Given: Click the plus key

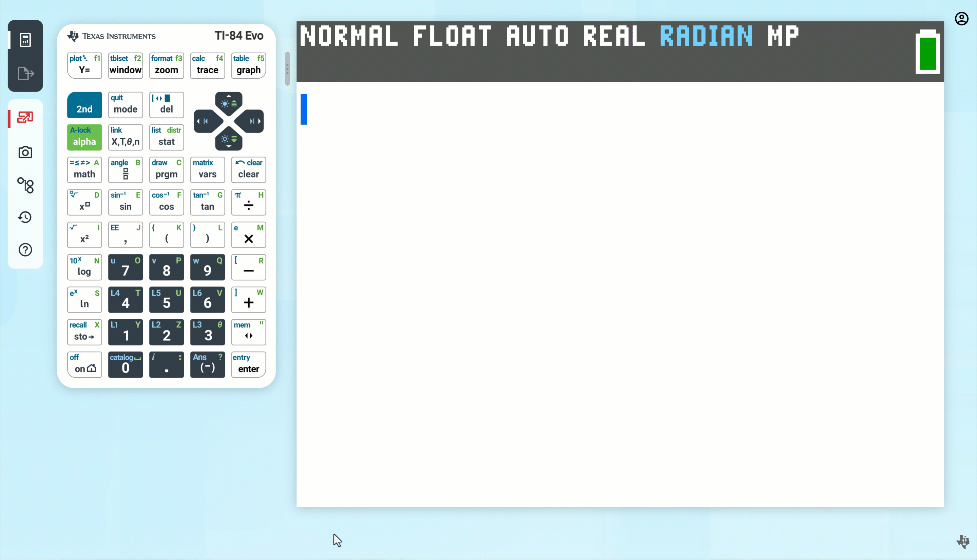Looking at the screenshot, I should tap(249, 300).
